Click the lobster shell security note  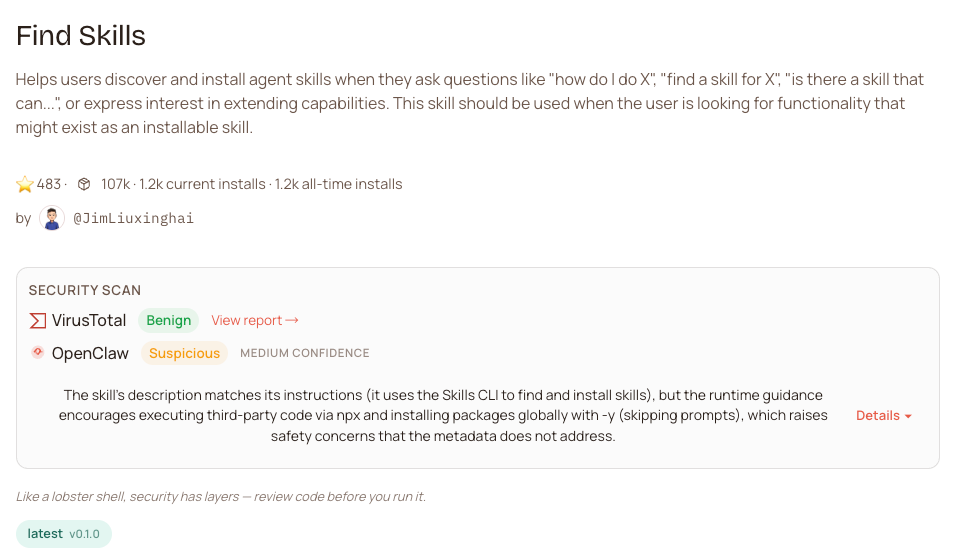point(221,497)
